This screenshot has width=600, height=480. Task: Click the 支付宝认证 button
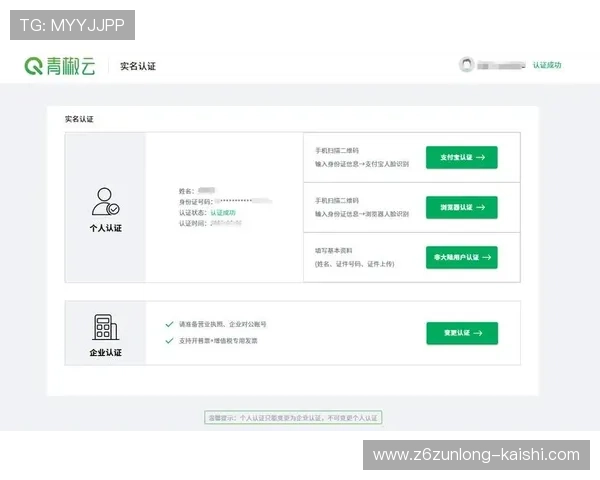(462, 157)
